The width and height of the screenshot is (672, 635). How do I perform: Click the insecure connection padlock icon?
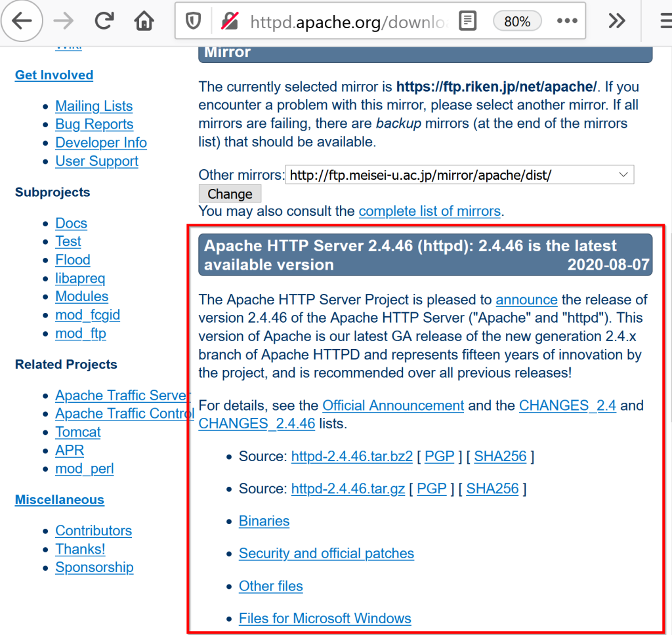tap(230, 22)
